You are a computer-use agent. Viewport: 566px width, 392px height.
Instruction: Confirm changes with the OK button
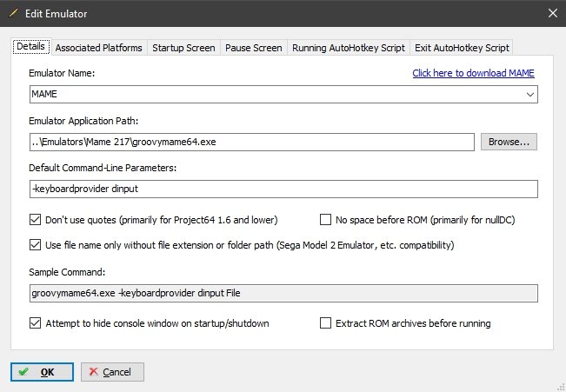tap(42, 372)
